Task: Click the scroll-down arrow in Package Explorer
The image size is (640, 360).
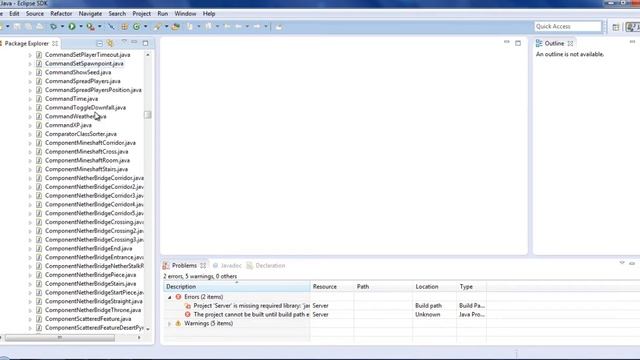Action: 148,329
